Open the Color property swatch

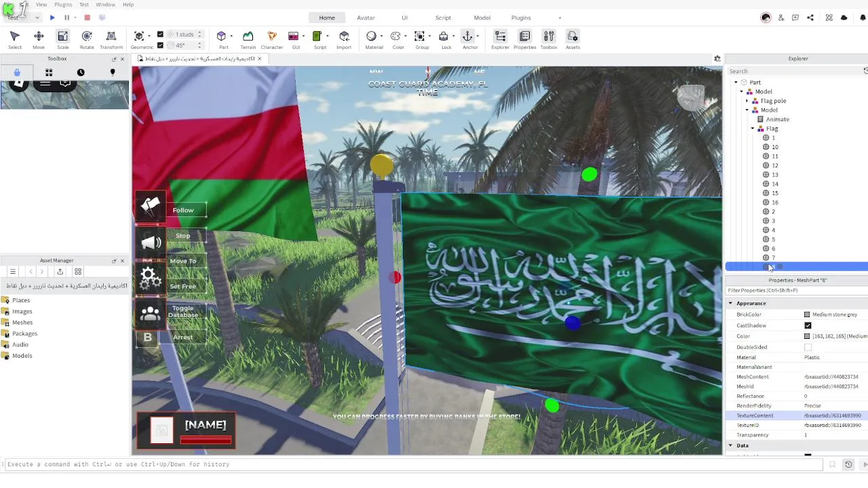tap(807, 336)
